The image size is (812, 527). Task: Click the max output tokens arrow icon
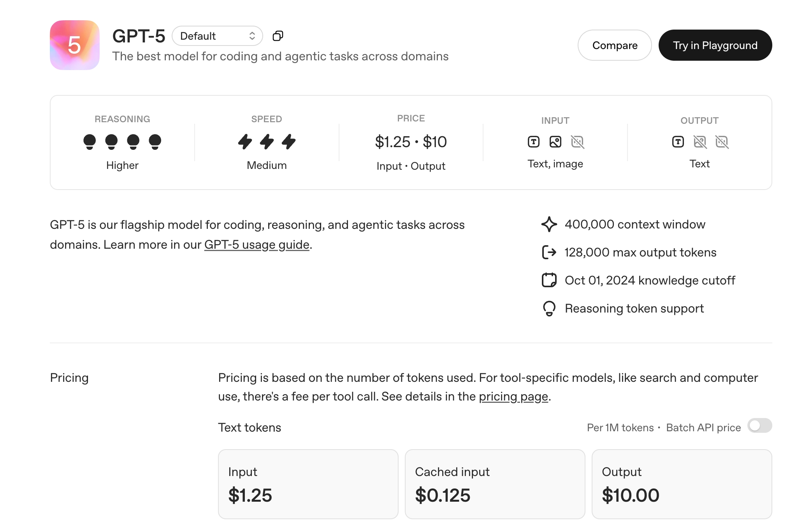(549, 252)
